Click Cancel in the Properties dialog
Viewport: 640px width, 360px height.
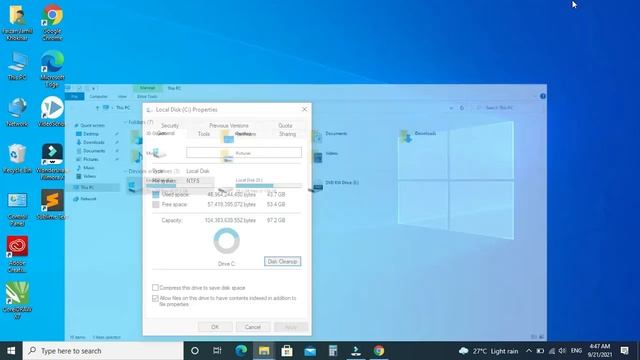[x=252, y=327]
